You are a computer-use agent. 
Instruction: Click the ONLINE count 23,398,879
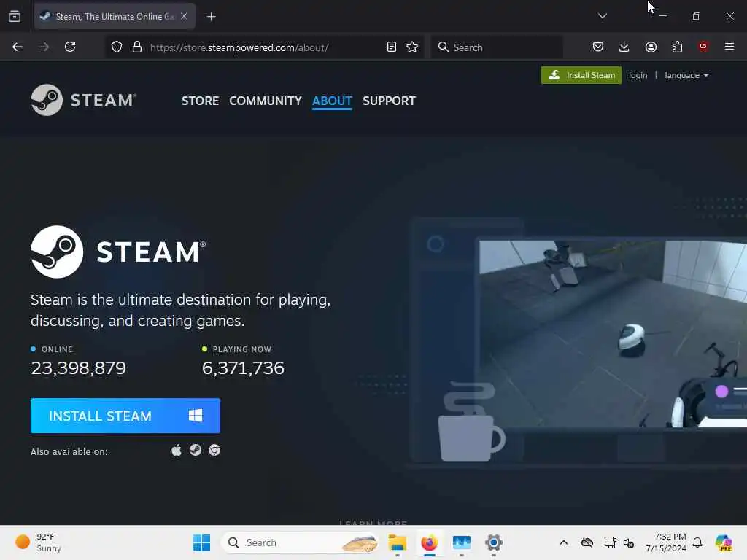point(78,368)
